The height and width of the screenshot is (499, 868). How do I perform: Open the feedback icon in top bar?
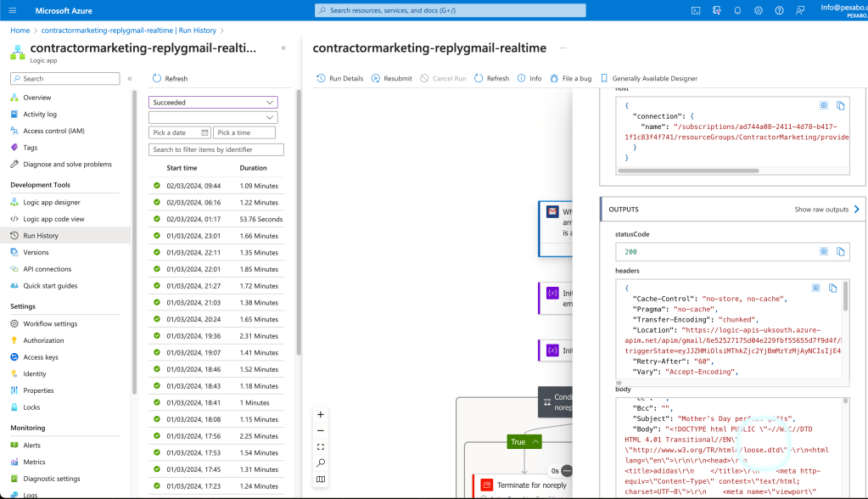pyautogui.click(x=800, y=10)
